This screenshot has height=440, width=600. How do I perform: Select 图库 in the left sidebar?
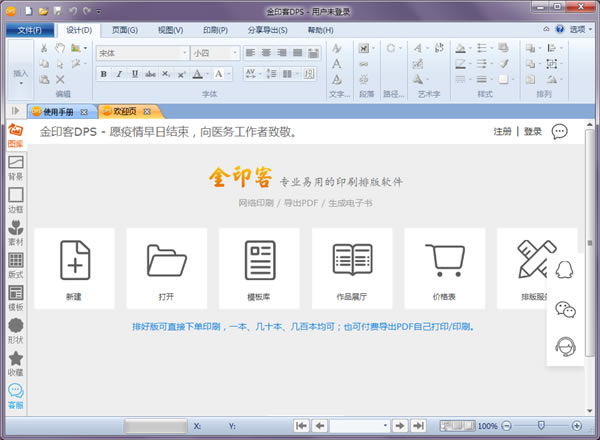tap(15, 135)
